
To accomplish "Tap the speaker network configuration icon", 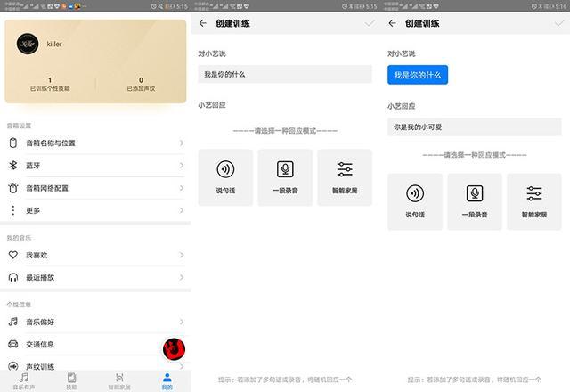I will point(13,188).
